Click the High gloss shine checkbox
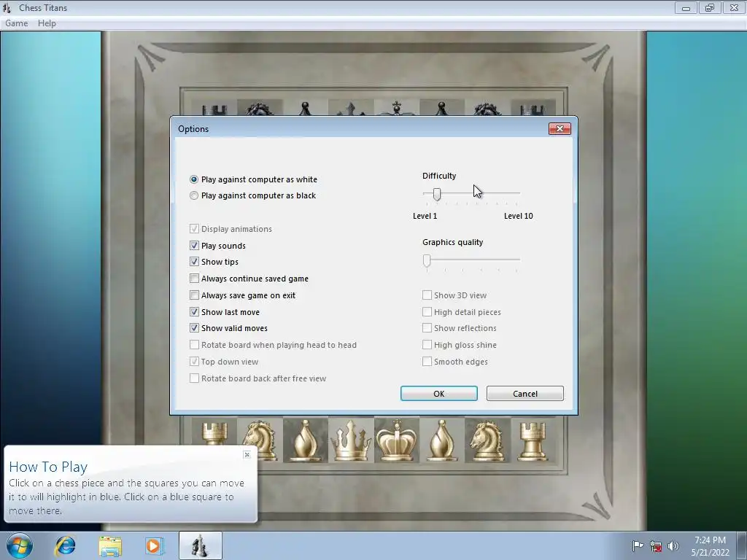This screenshot has width=747, height=560. click(427, 345)
